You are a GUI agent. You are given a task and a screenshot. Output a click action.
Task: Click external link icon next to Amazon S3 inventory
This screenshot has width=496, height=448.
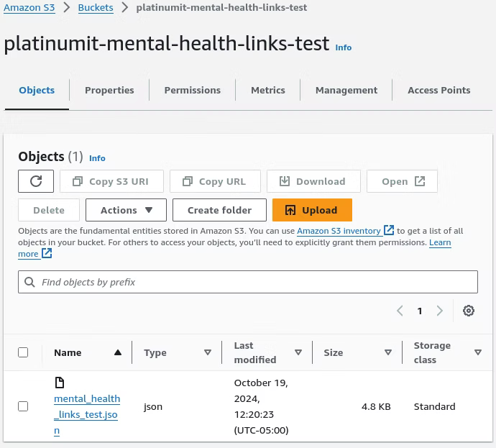coord(389,230)
